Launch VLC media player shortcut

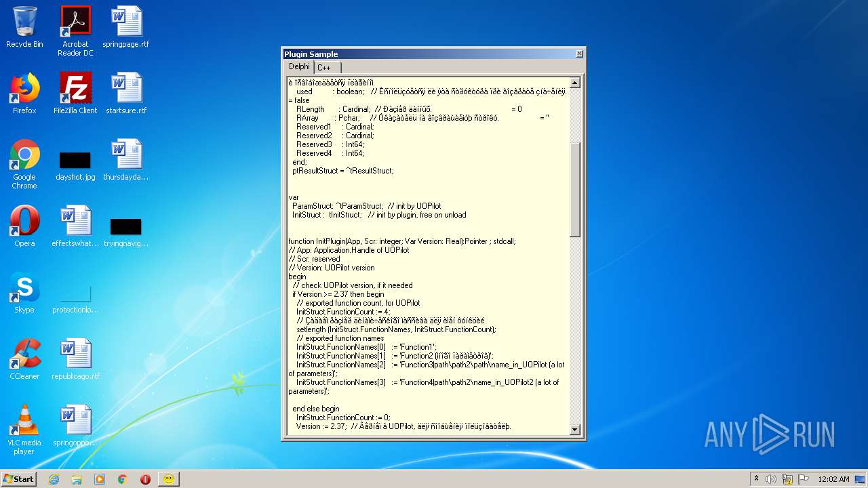click(24, 430)
